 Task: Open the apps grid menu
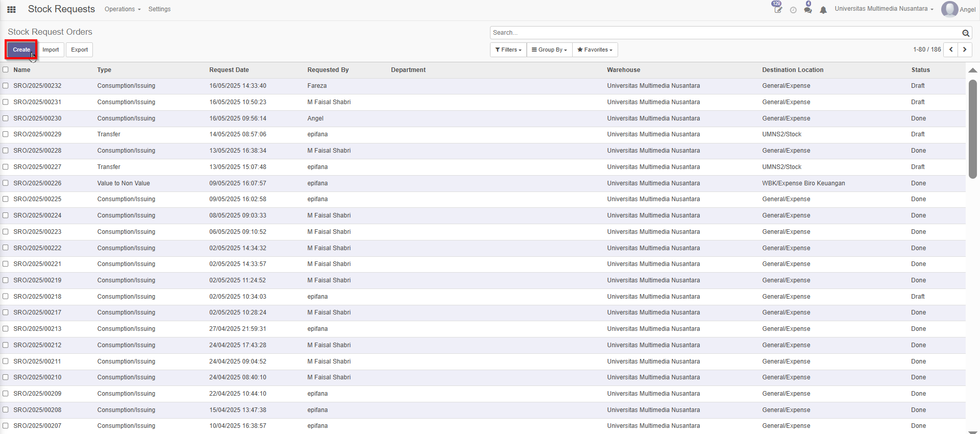[11, 9]
